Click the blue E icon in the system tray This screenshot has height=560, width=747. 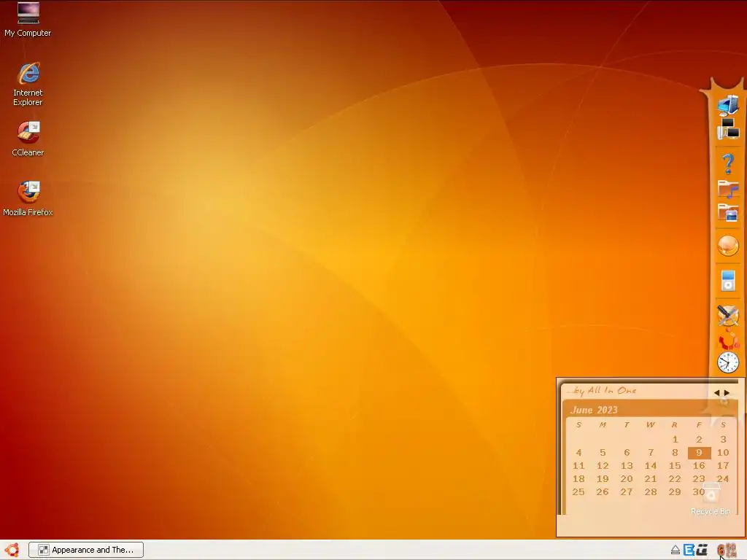tap(689, 550)
